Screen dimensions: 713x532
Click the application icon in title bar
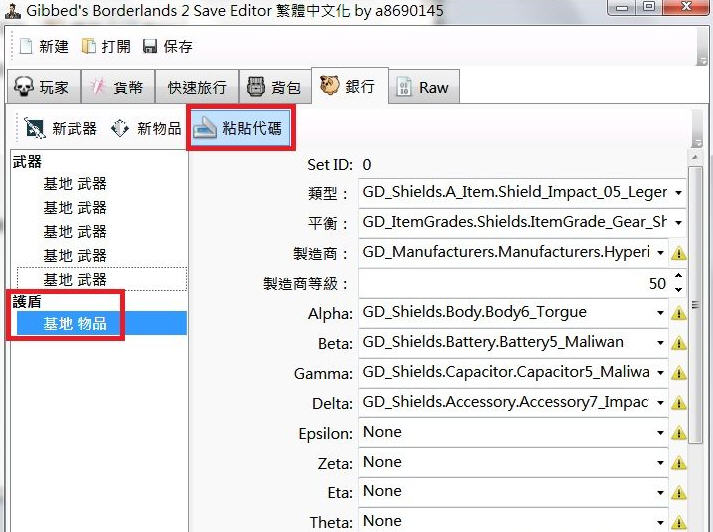point(13,10)
